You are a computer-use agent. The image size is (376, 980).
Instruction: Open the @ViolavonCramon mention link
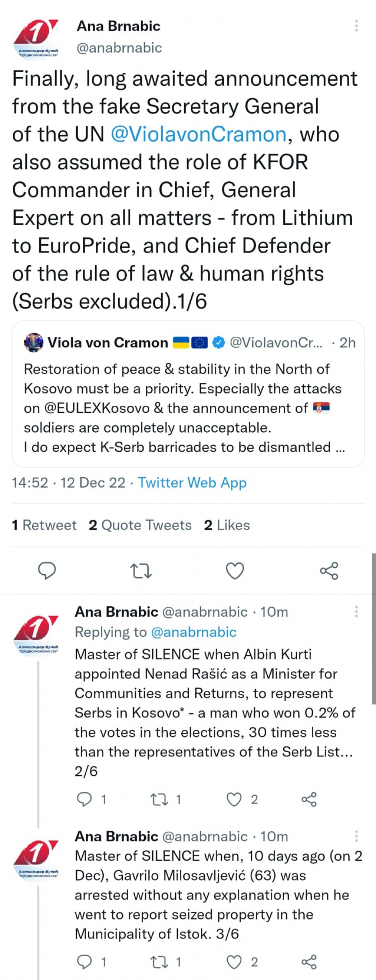pos(198,135)
